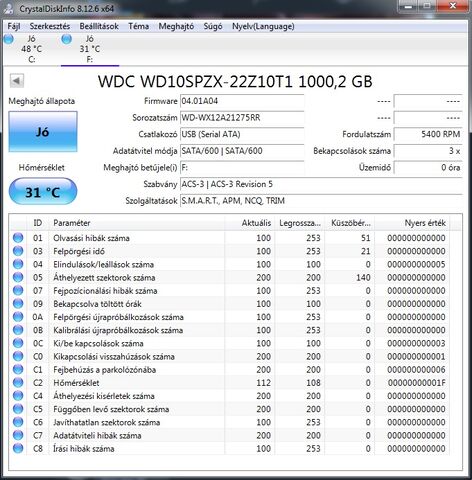The height and width of the screenshot is (480, 472).
Task: Click the previous drive arrow button
Action: coord(17,81)
